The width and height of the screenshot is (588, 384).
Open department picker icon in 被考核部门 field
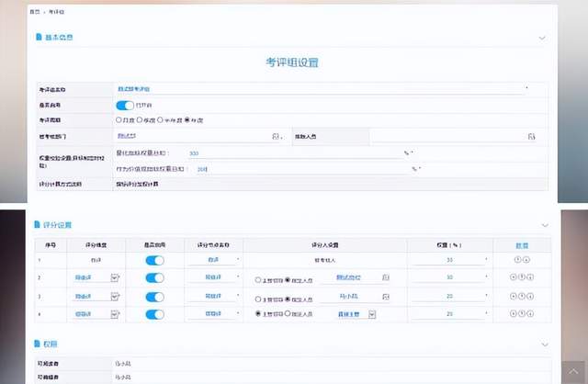pyautogui.click(x=276, y=136)
